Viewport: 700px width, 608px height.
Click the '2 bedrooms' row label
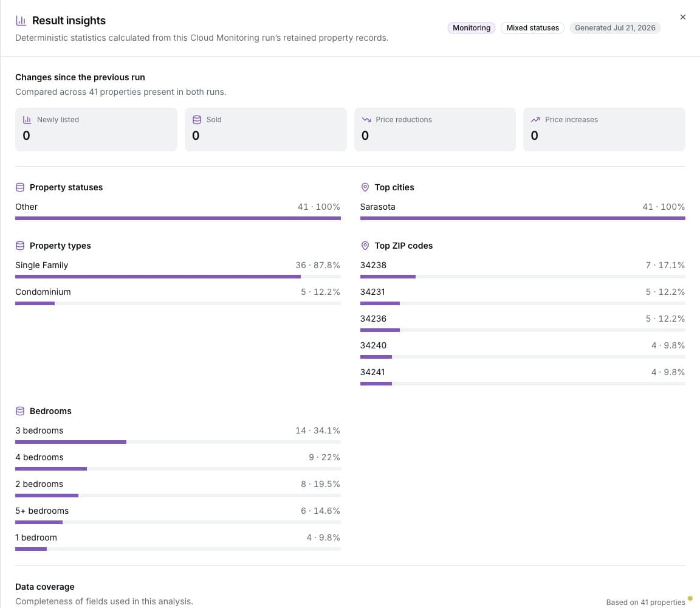(39, 484)
